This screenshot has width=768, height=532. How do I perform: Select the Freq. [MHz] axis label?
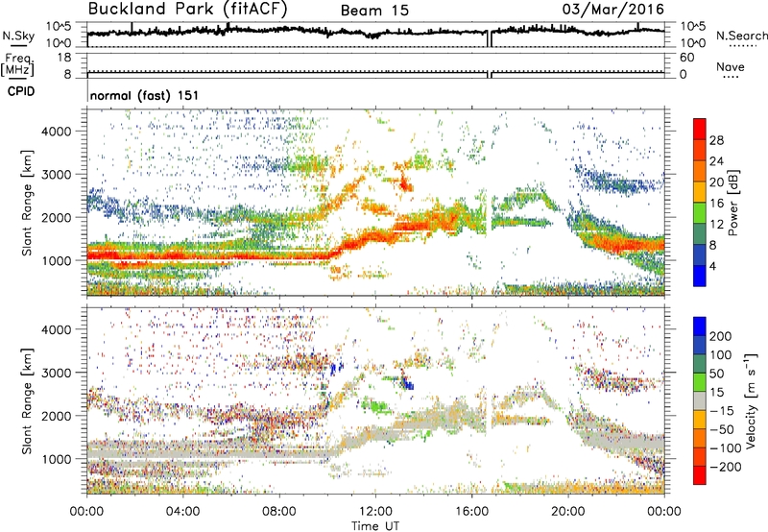click(17, 64)
